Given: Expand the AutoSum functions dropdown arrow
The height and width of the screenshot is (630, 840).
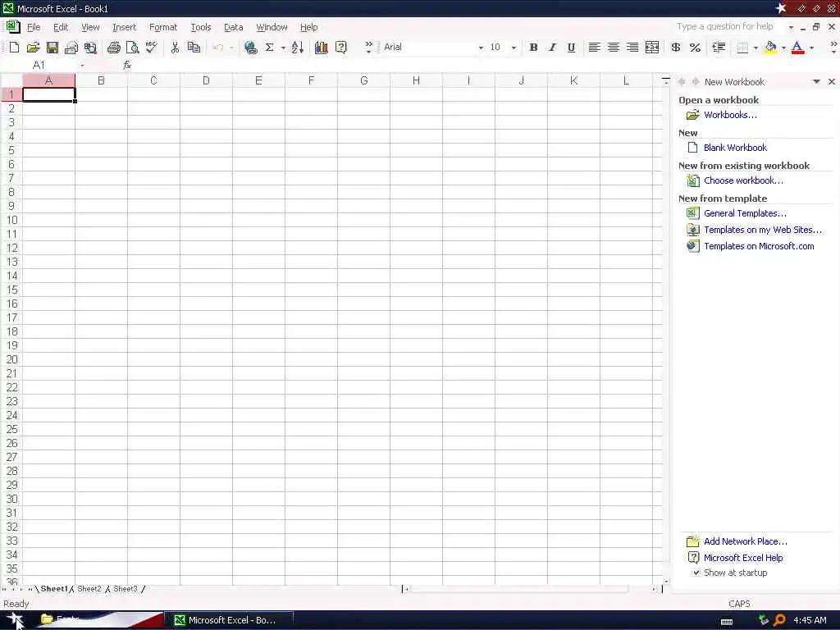Looking at the screenshot, I should (283, 48).
